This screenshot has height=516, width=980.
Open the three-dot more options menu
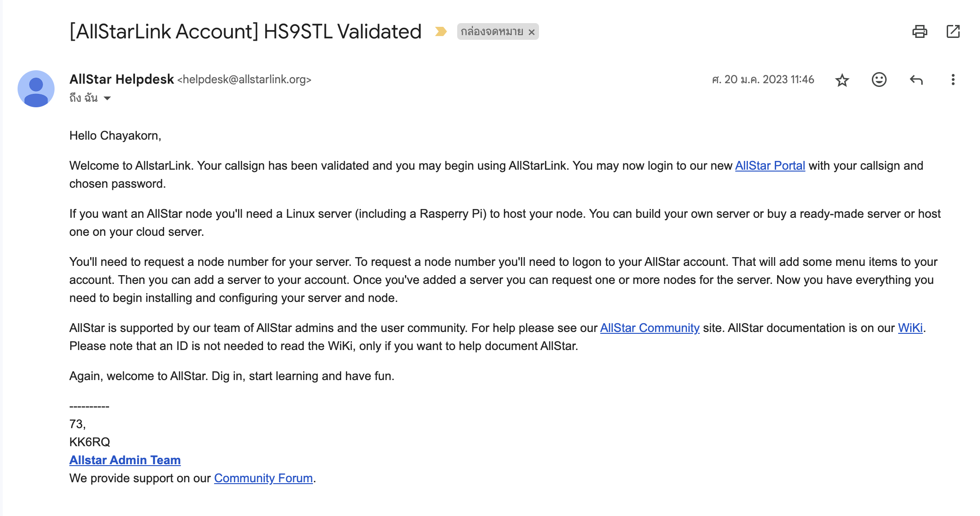click(953, 80)
